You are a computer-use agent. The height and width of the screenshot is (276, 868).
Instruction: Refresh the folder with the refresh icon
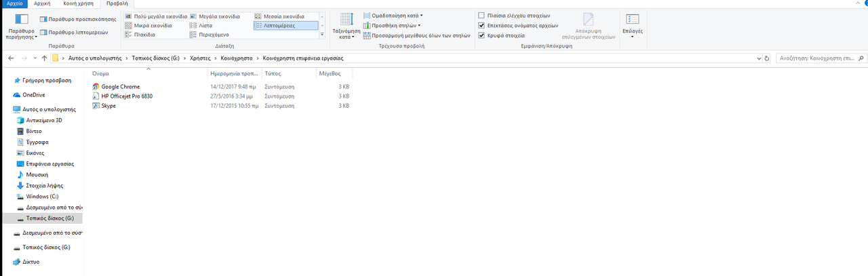767,58
